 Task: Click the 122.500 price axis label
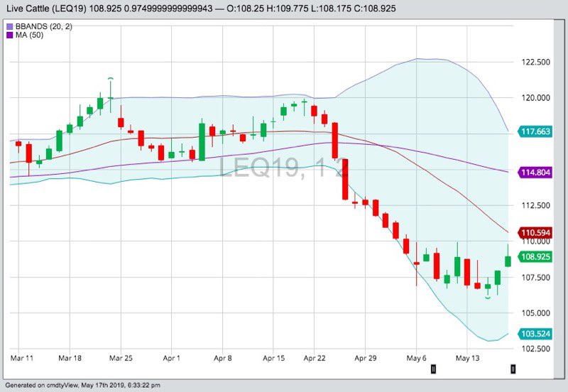(535, 62)
